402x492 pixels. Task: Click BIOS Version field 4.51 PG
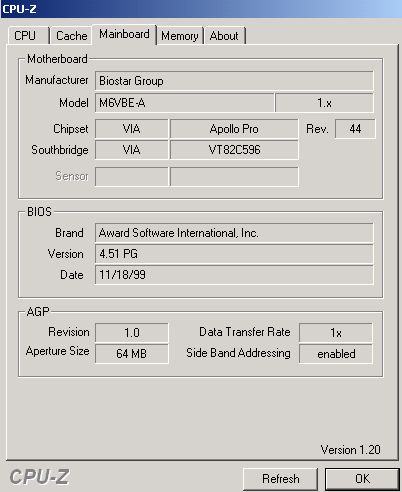[x=234, y=254]
